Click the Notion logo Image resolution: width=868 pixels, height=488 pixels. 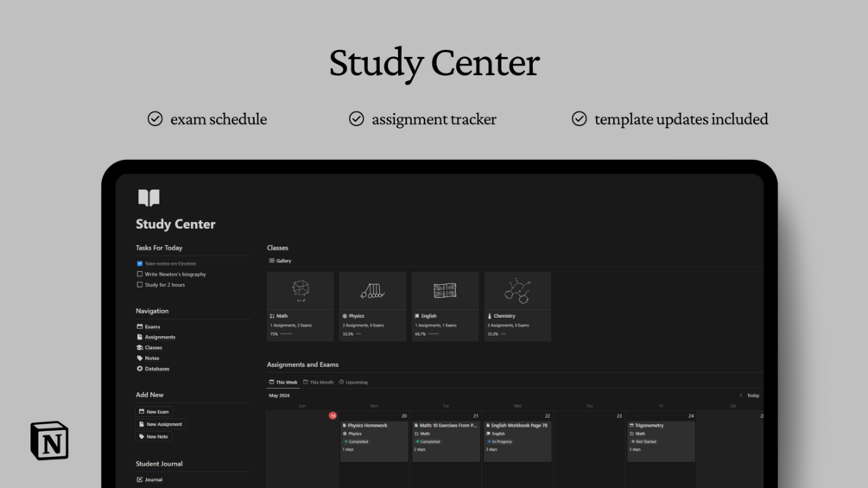tap(49, 440)
